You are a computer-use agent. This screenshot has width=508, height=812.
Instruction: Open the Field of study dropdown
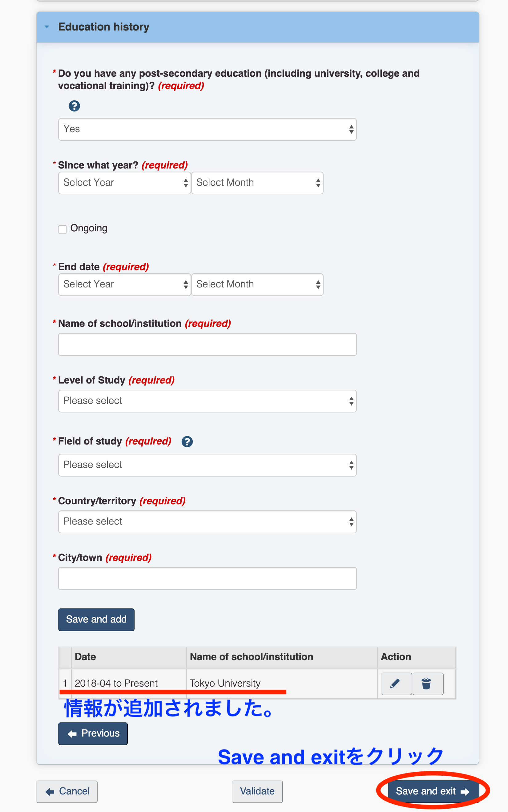(207, 465)
